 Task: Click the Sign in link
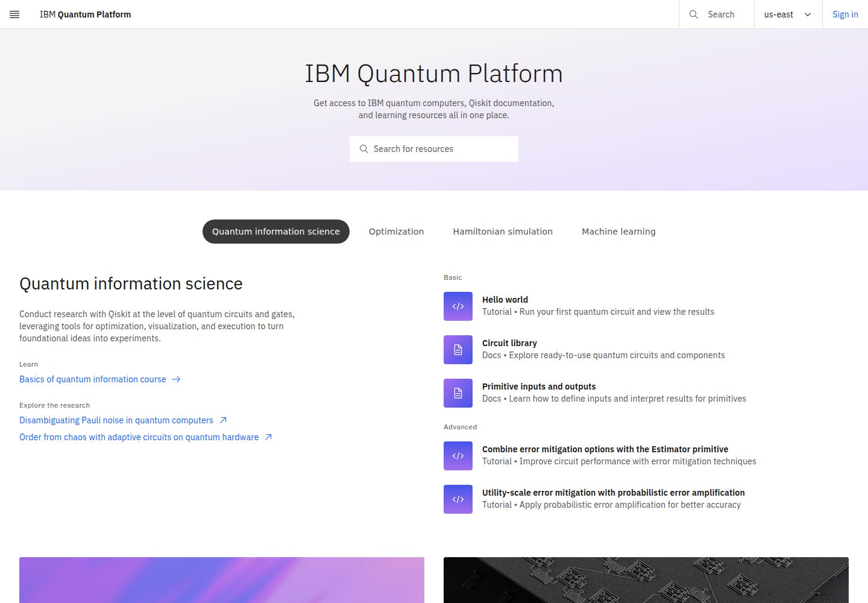click(845, 14)
